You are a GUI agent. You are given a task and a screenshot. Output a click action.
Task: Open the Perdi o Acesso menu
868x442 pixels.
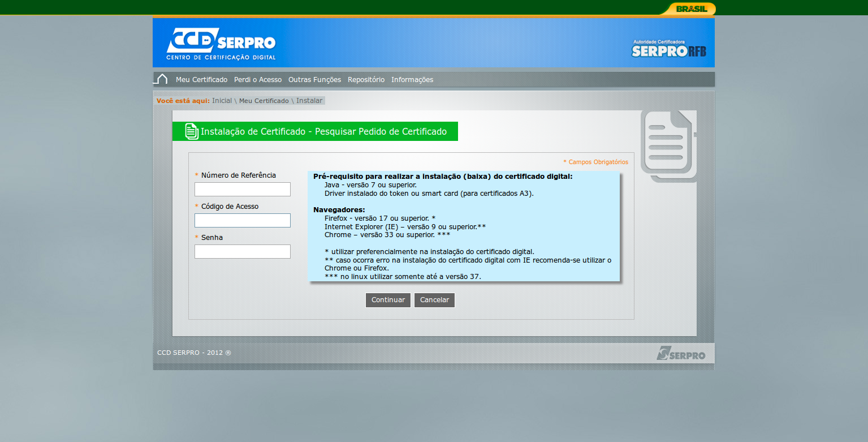click(x=258, y=79)
